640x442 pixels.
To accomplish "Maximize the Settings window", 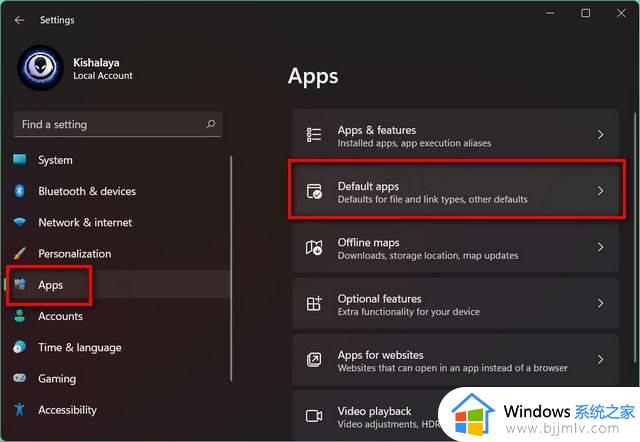I will point(585,13).
